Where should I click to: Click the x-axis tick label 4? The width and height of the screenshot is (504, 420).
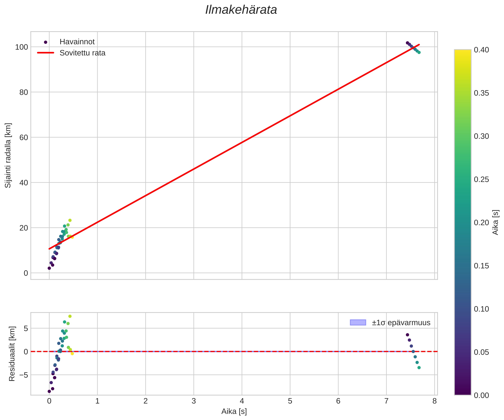click(242, 401)
